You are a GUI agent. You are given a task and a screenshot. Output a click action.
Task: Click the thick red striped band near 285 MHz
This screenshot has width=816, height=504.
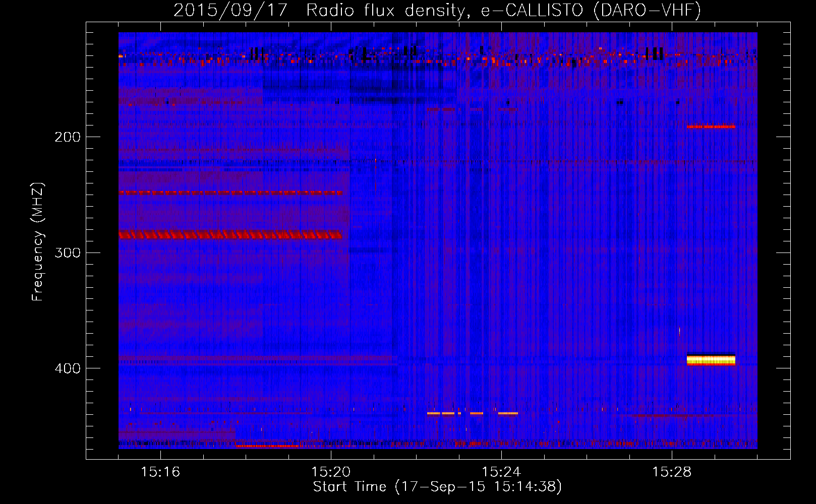click(230, 234)
